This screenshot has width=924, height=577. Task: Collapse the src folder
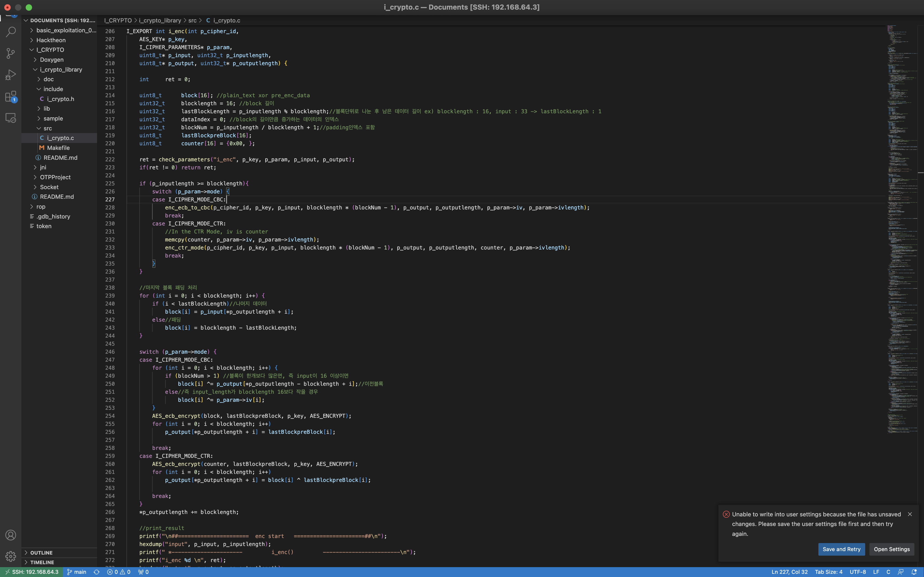click(x=47, y=128)
